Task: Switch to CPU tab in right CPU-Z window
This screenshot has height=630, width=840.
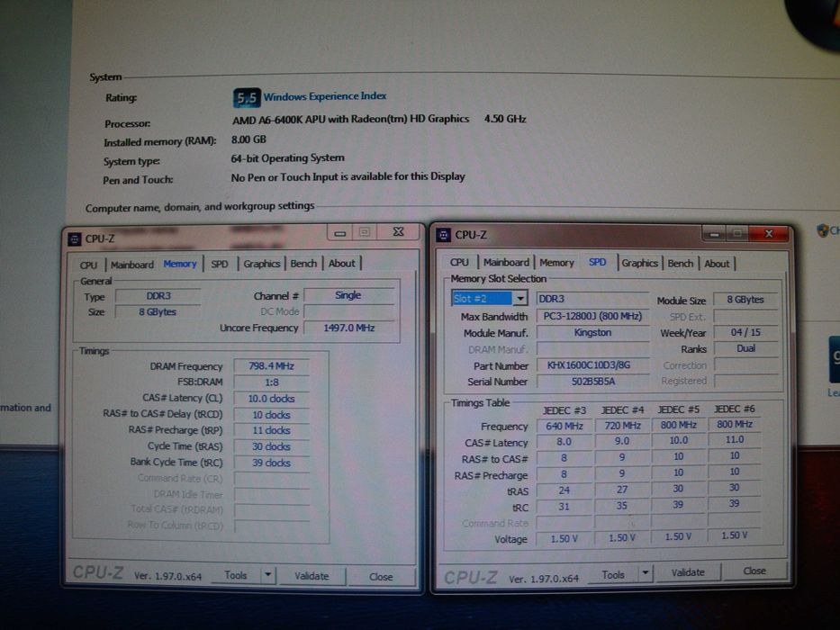Action: point(459,263)
